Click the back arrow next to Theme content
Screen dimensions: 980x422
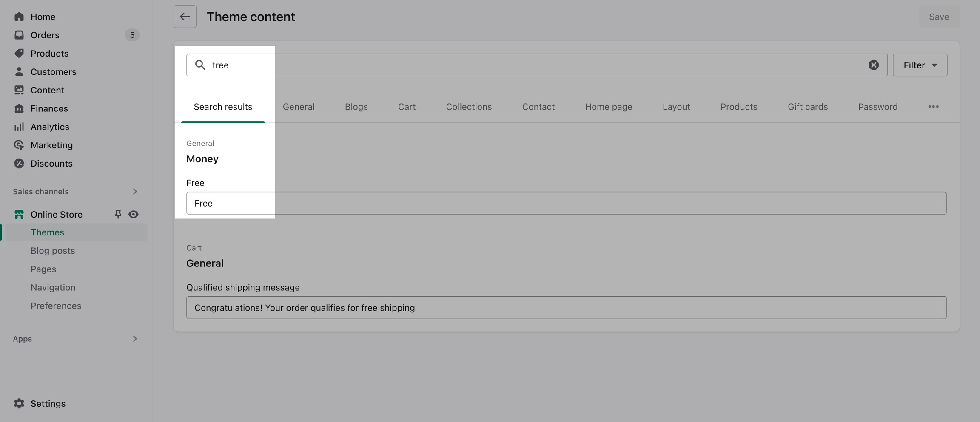point(185,17)
